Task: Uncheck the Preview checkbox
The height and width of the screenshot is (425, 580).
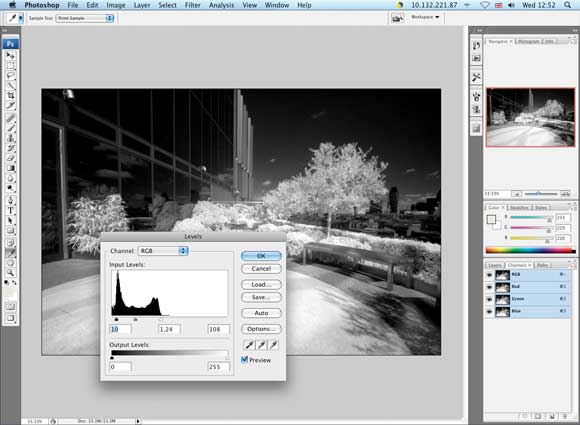Action: (x=244, y=360)
